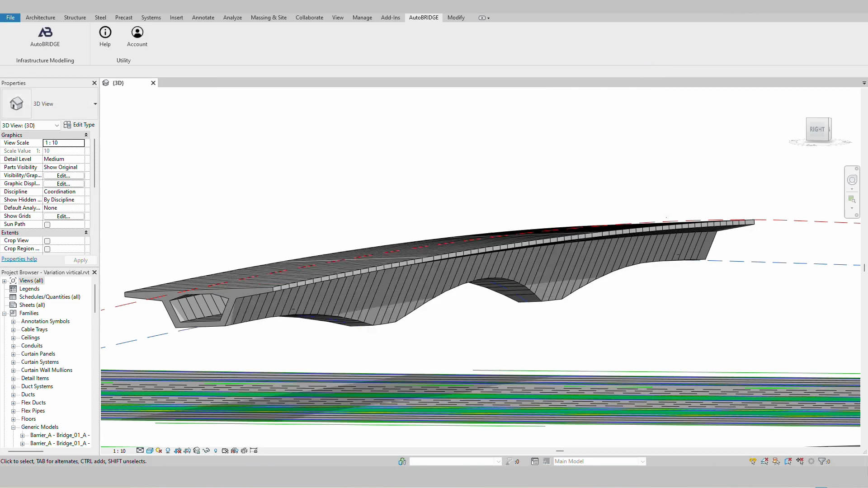Launch the AutoBRIDGE tool in ribbon
868x488 pixels.
tap(45, 37)
